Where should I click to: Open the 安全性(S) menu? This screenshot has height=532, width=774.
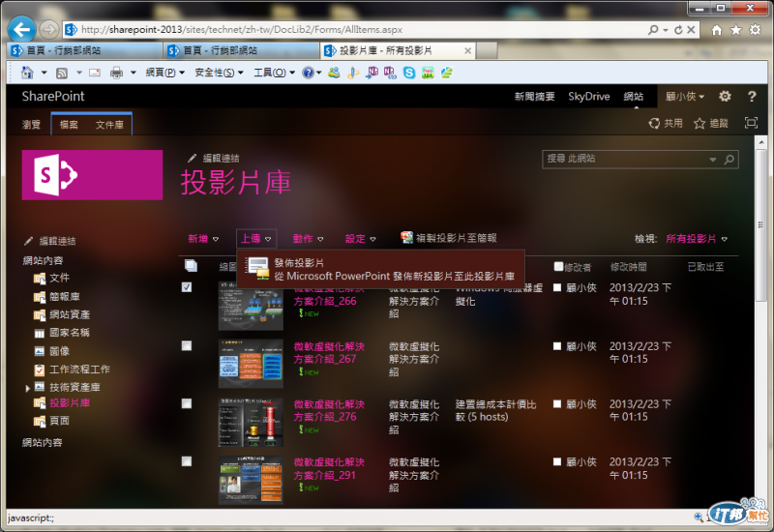[x=219, y=74]
